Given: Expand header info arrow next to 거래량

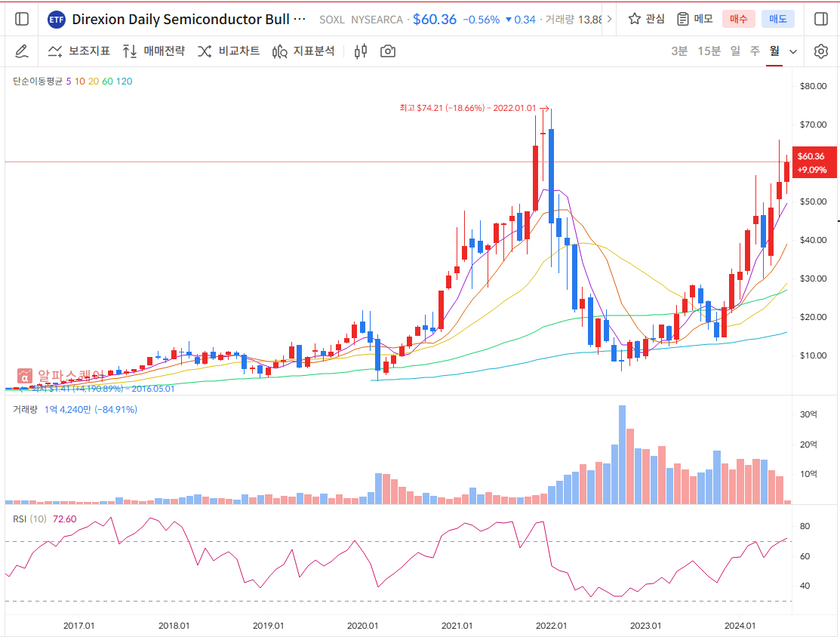Looking at the screenshot, I should (609, 20).
